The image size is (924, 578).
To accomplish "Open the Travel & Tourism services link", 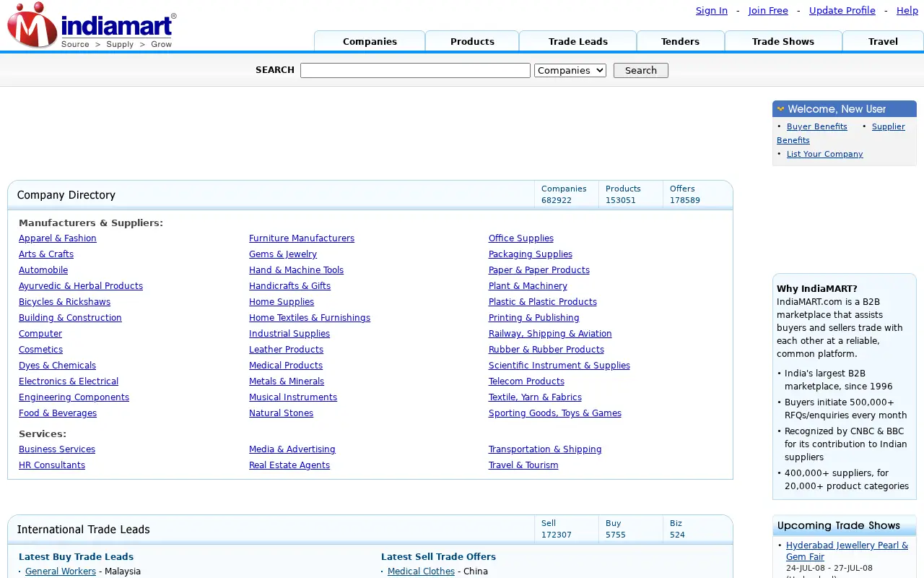I will (x=523, y=465).
